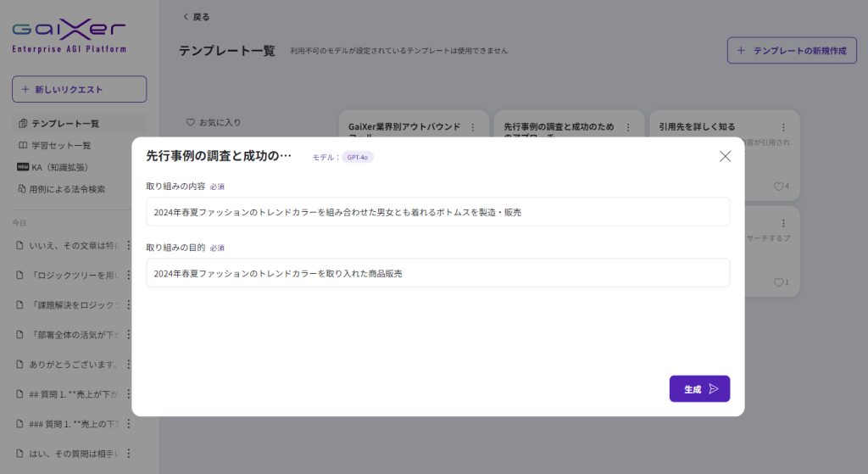Click heart icon showing 4 likes
Viewport: 868px width, 474px height.
click(778, 187)
